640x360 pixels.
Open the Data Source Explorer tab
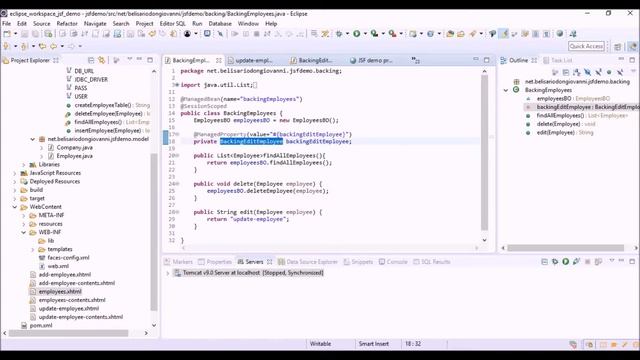308,262
